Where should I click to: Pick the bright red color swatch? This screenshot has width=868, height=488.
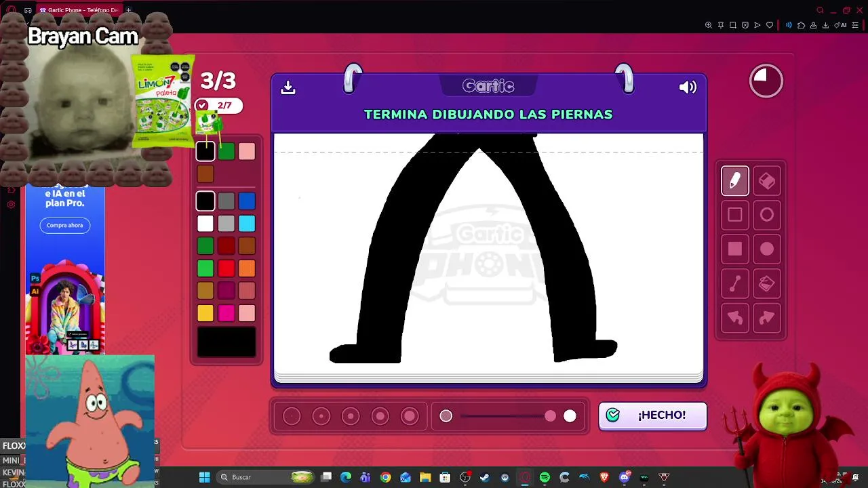[226, 268]
